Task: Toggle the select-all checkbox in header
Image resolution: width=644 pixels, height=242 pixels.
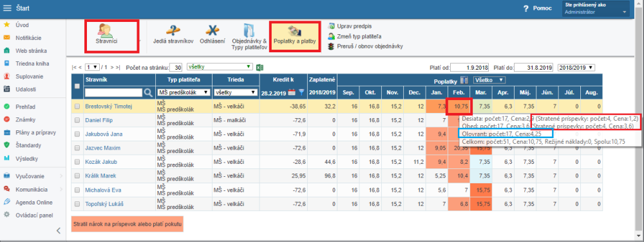Action: 77,86
